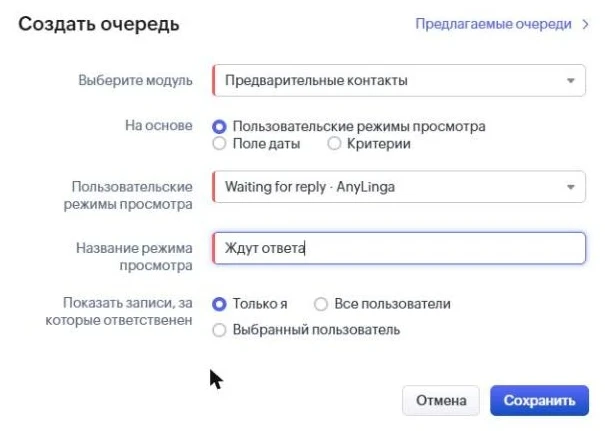605x431 pixels.
Task: Click the Показать записи, за которые ответственен label
Action: click(x=119, y=311)
